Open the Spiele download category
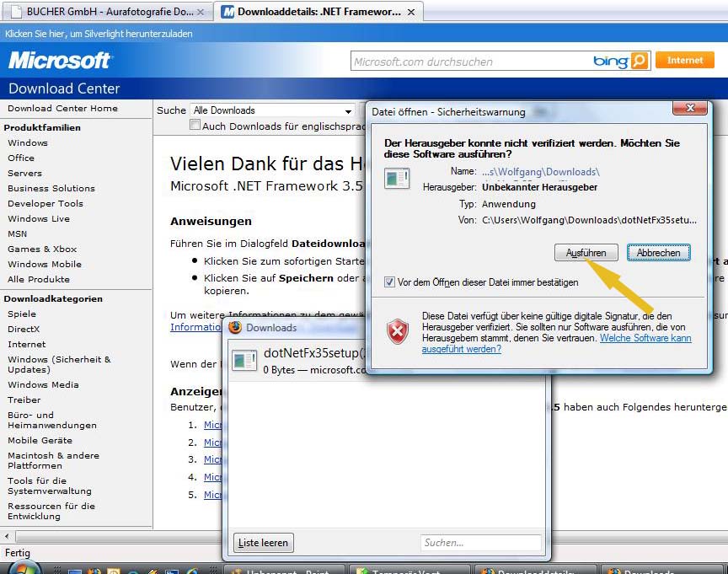 22,314
